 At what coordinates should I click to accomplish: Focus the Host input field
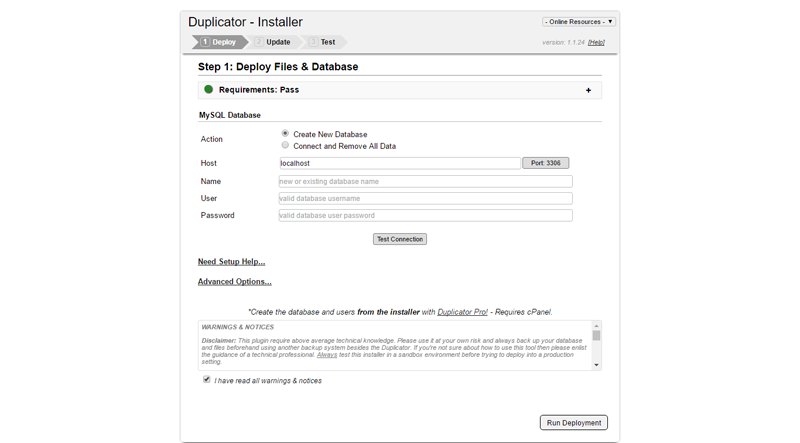[x=399, y=163]
